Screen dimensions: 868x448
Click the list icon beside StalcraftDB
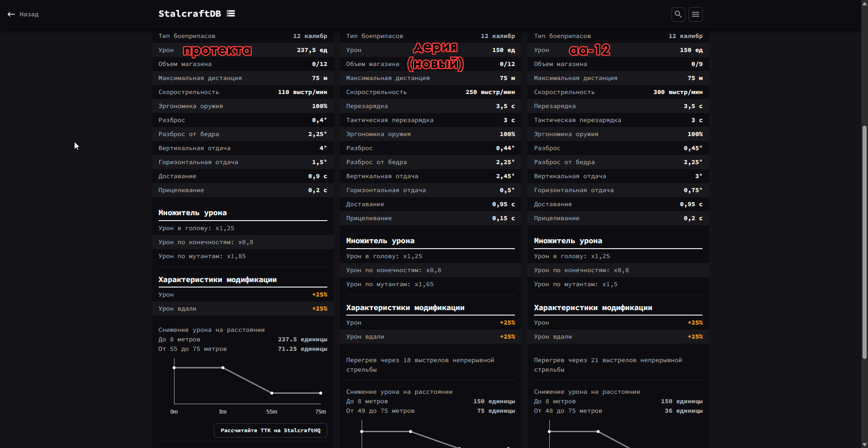pos(231,14)
